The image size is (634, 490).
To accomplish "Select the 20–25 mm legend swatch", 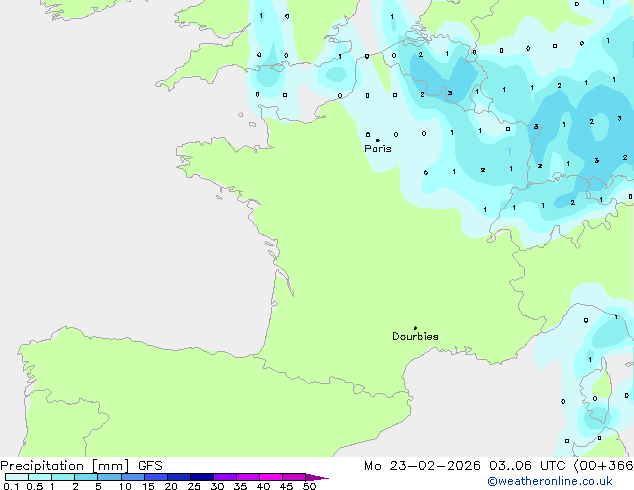I will point(179,477).
